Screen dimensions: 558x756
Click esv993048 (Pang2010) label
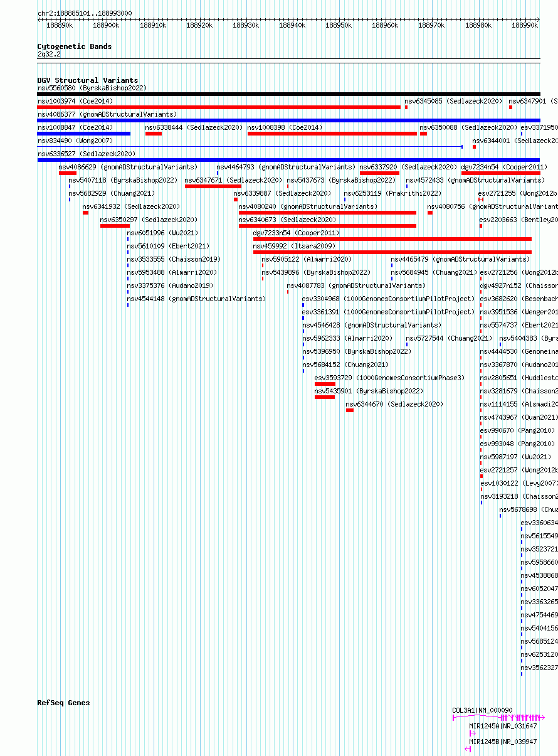(518, 444)
